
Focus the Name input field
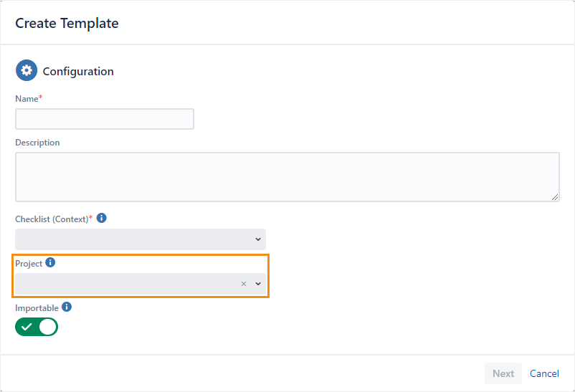tap(105, 119)
